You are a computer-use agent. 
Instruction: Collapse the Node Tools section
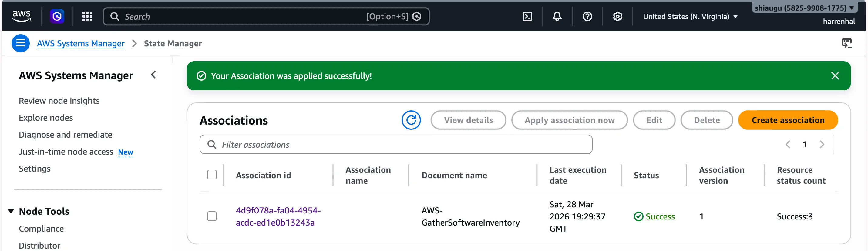[x=11, y=211]
